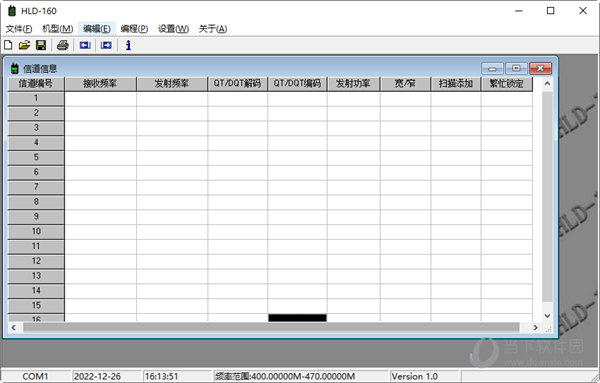
Task: Click QT/DQT解码 cell for channel 5
Action: [x=238, y=158]
